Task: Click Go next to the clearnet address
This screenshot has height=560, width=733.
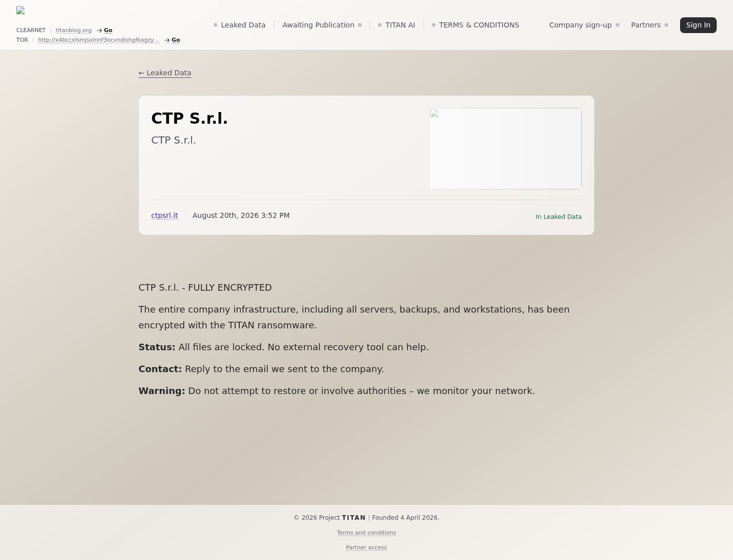Action: [108, 30]
